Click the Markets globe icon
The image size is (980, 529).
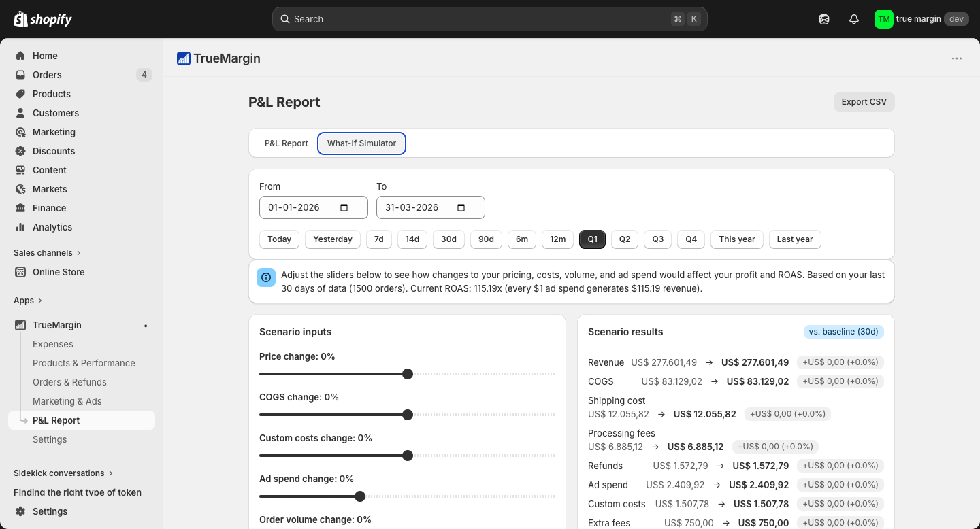click(x=20, y=189)
